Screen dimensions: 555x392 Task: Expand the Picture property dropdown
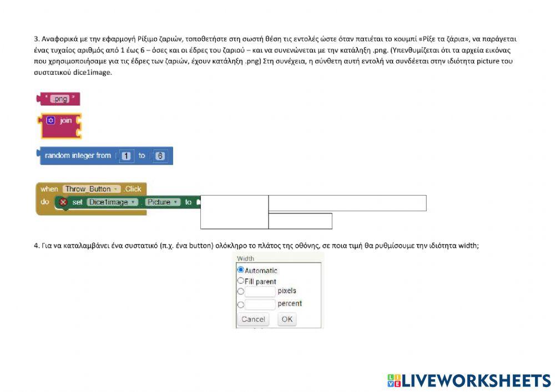163,202
